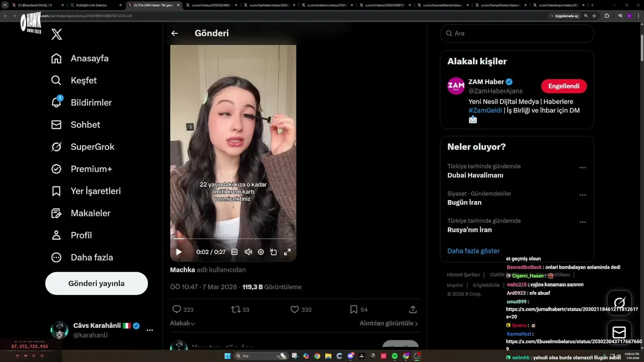Click the post timestamp ÖÖ 10:47 · 7 Mar 2026
644x362 pixels.
pyautogui.click(x=204, y=287)
